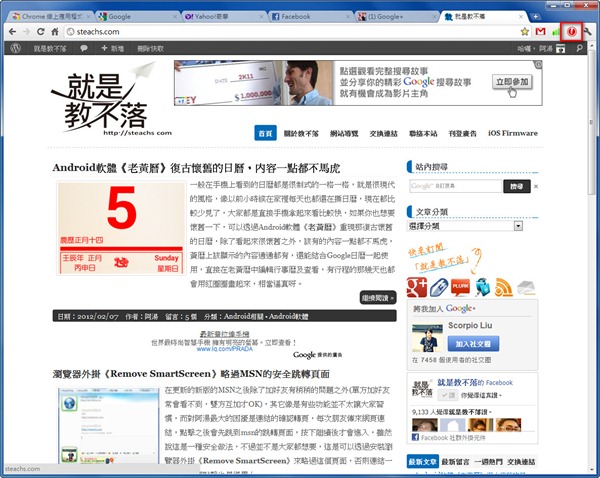Switch to the Facebook tab
The image size is (600, 478).
[311, 16]
